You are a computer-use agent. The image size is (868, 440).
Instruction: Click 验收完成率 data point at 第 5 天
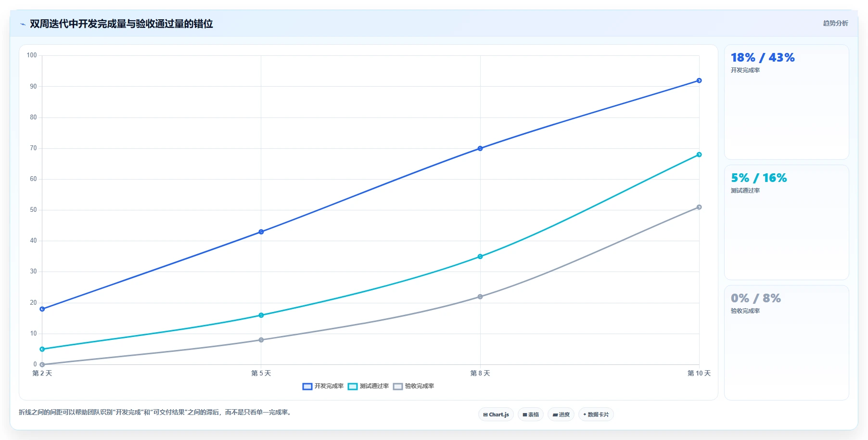261,340
